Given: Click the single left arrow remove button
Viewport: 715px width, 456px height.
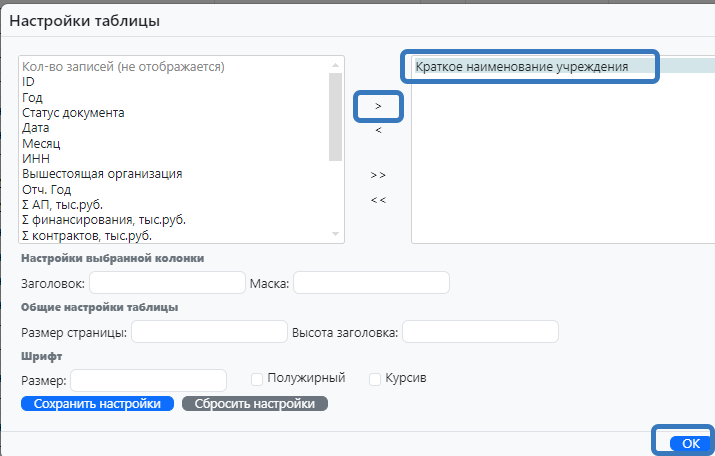Looking at the screenshot, I should point(378,130).
